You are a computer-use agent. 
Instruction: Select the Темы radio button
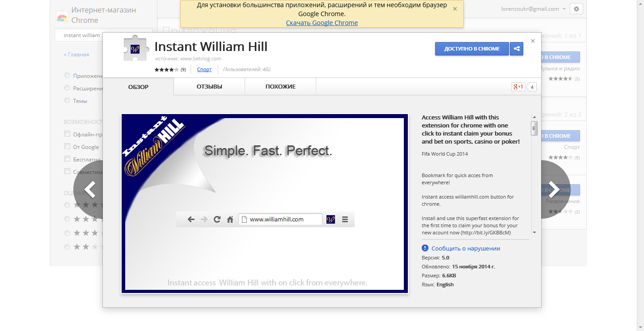(67, 101)
